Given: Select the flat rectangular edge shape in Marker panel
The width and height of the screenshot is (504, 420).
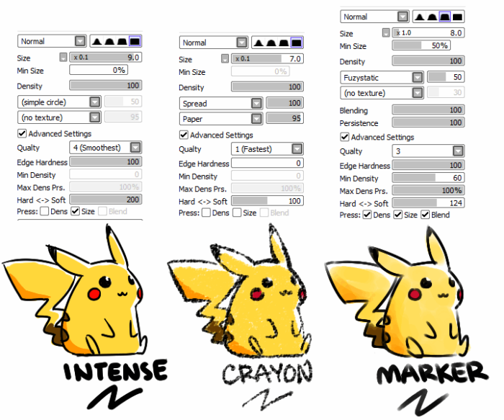Looking at the screenshot, I should (x=458, y=17).
